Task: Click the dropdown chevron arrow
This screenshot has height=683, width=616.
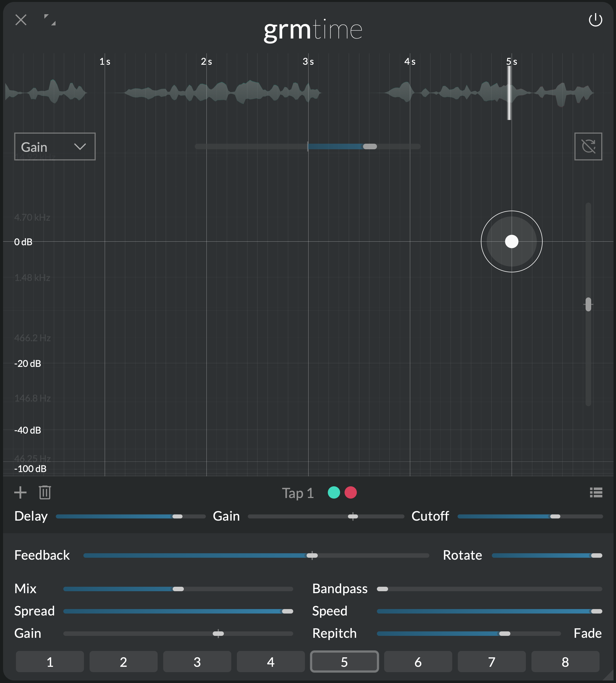Action: pyautogui.click(x=80, y=146)
